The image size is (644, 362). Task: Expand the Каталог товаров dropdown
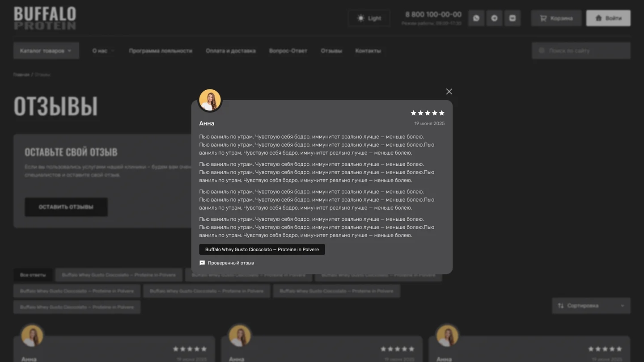(46, 51)
